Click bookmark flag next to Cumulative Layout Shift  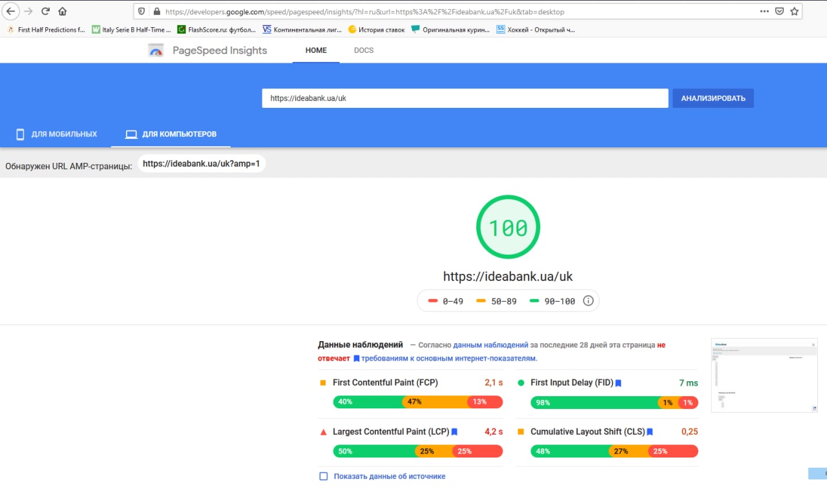pyautogui.click(x=650, y=432)
